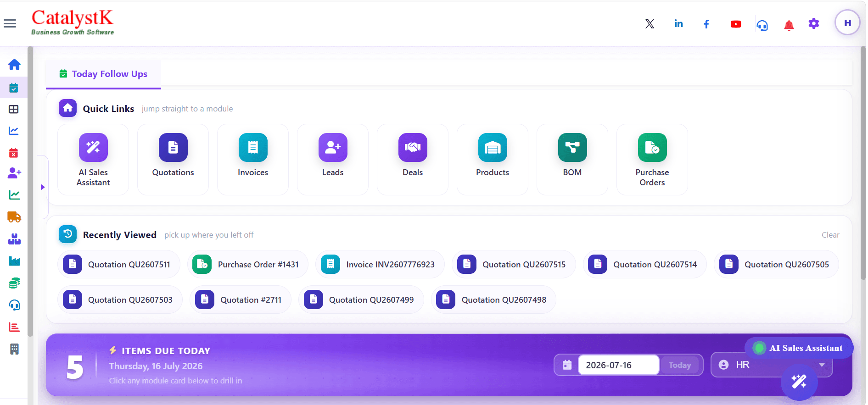
Task: Open Quotations quick link
Action: tap(173, 160)
